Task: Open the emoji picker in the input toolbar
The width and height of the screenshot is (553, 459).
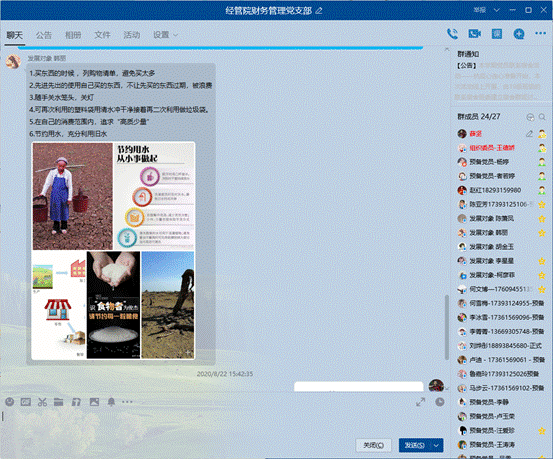Action: [x=10, y=402]
